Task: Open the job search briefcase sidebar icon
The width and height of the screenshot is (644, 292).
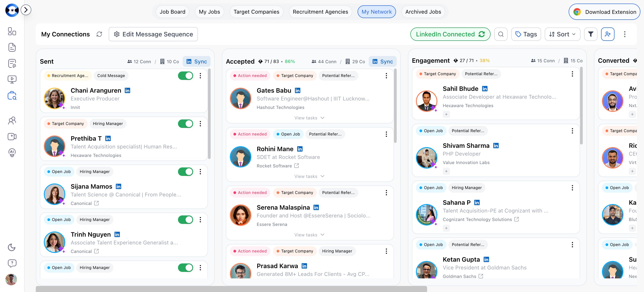Action: [12, 95]
